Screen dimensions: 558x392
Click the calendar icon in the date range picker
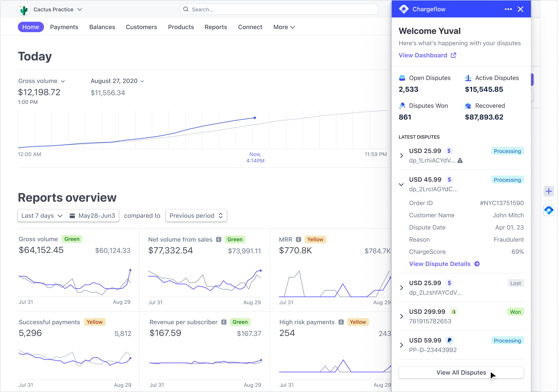click(x=72, y=216)
